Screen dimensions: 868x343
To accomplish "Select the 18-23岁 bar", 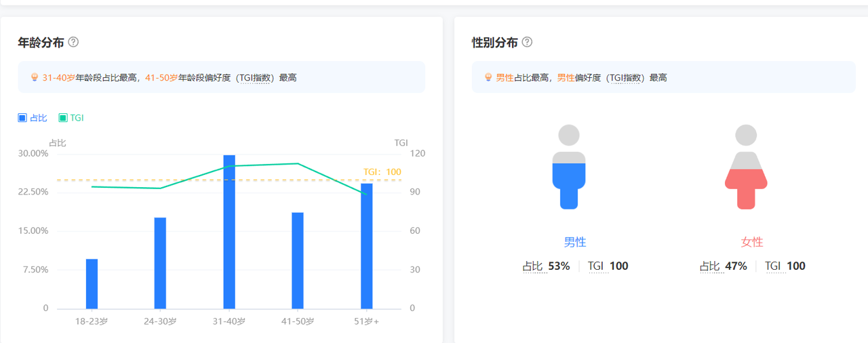I will (x=92, y=283).
